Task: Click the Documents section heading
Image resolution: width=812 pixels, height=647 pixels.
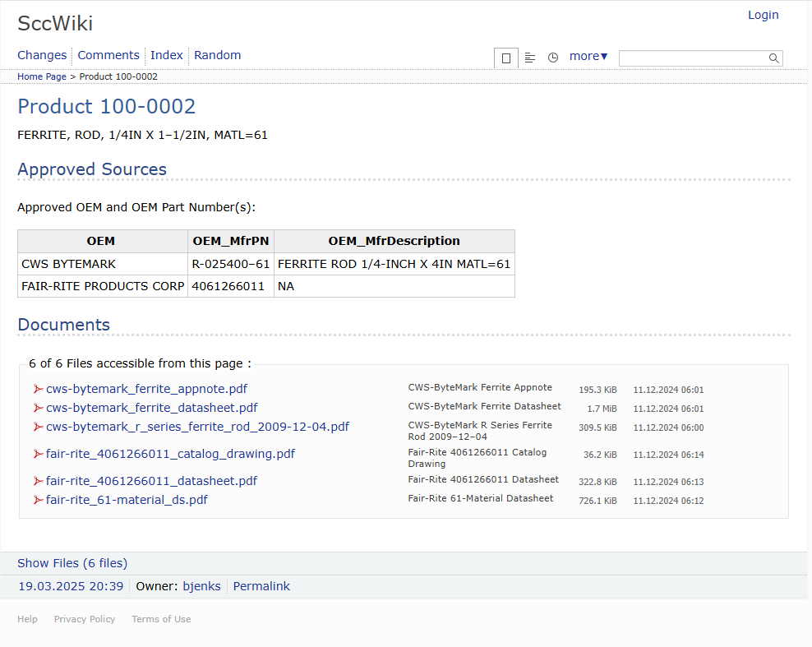Action: click(64, 325)
